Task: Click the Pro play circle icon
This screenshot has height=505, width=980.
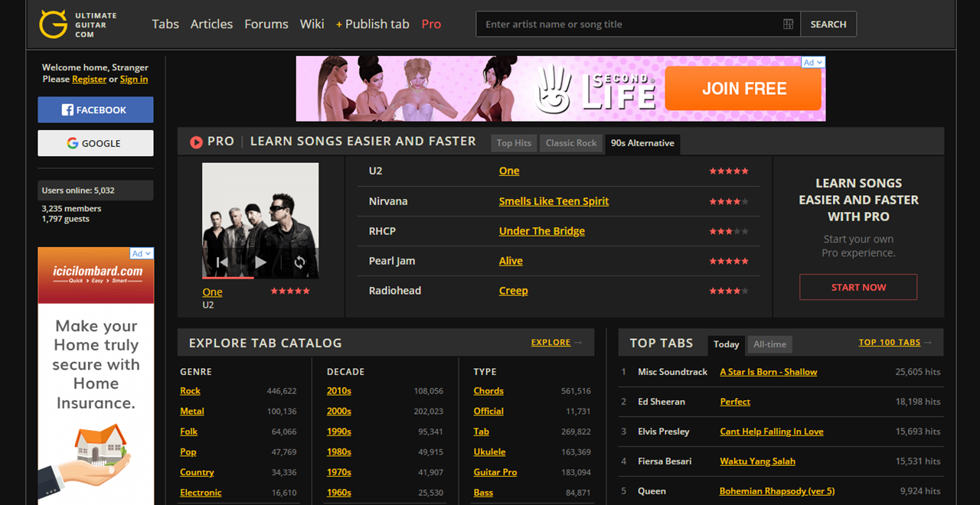Action: pyautogui.click(x=196, y=142)
